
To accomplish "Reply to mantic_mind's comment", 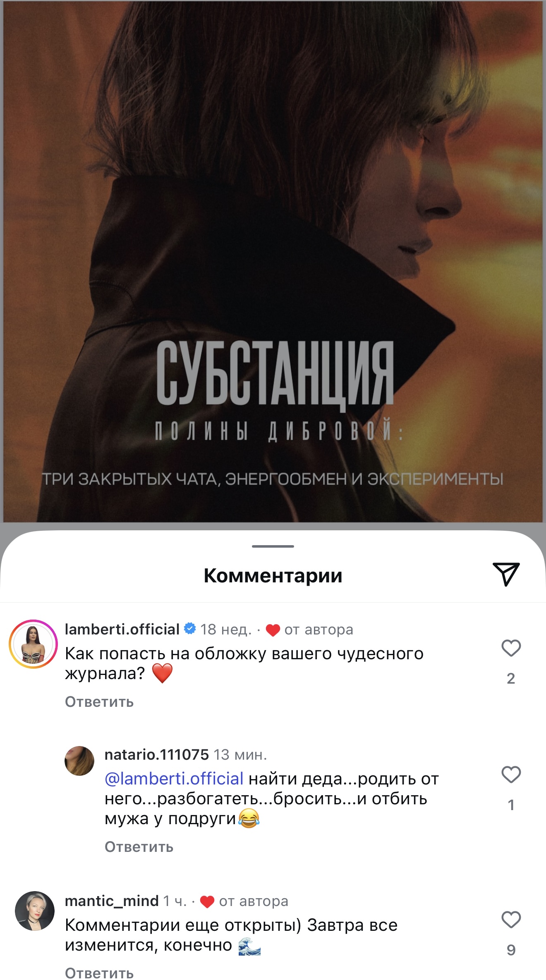I will pos(99,973).
